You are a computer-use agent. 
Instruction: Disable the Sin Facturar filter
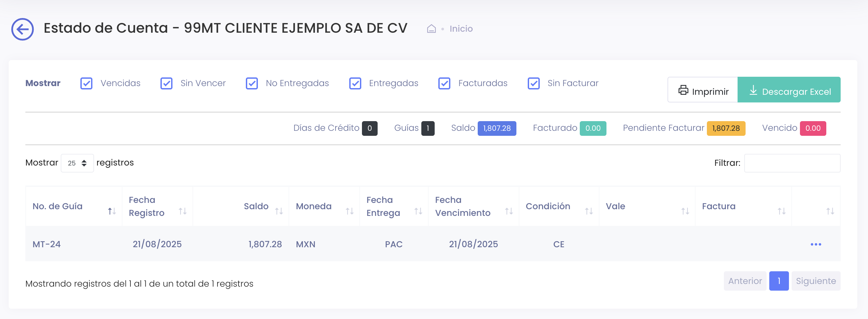click(533, 83)
